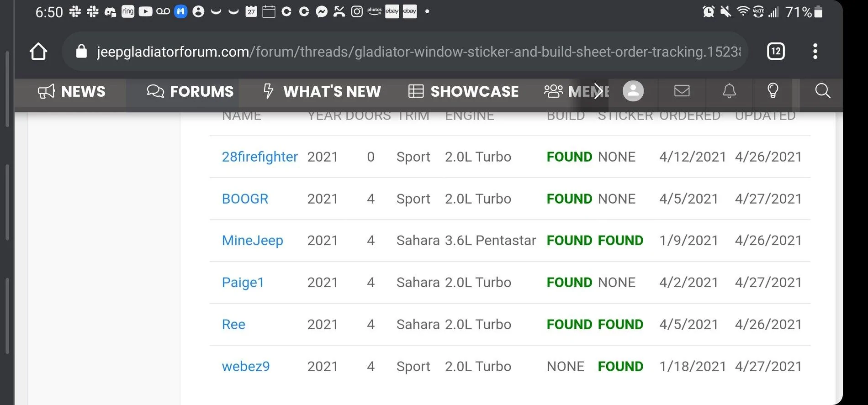Expand the nav bar right chevron
This screenshot has width=868, height=405.
point(598,91)
